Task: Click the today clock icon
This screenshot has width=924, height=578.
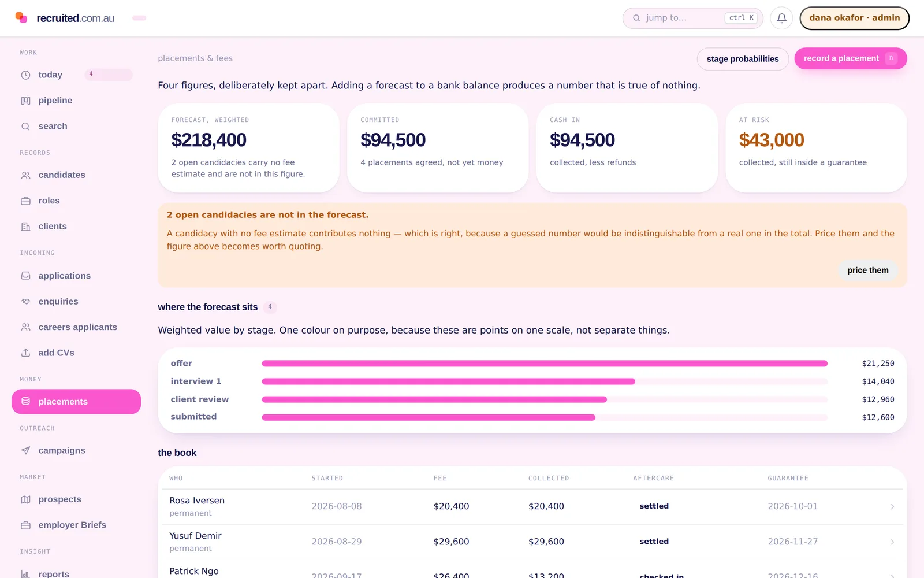Action: 25,75
